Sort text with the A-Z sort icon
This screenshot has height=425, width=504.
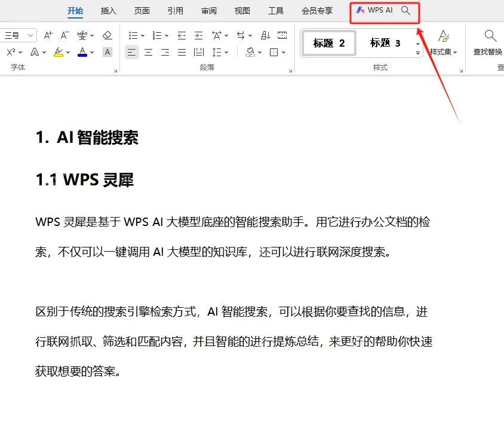tap(266, 35)
